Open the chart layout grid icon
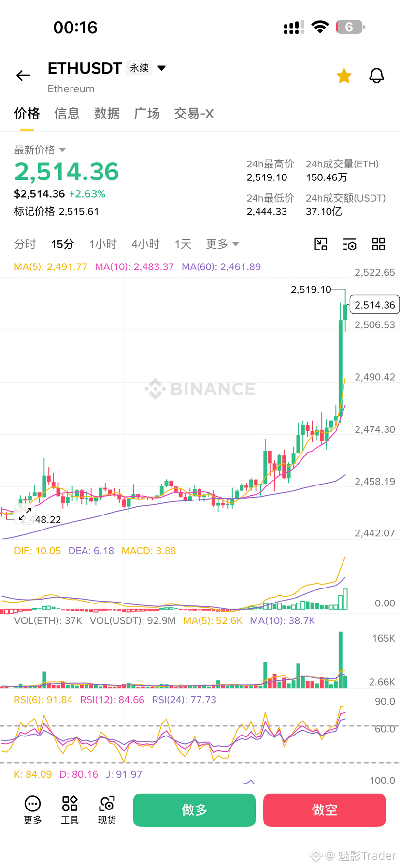400x868 pixels. click(379, 244)
